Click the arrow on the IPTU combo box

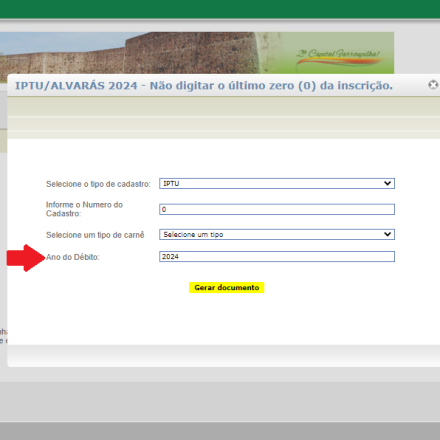click(x=387, y=183)
